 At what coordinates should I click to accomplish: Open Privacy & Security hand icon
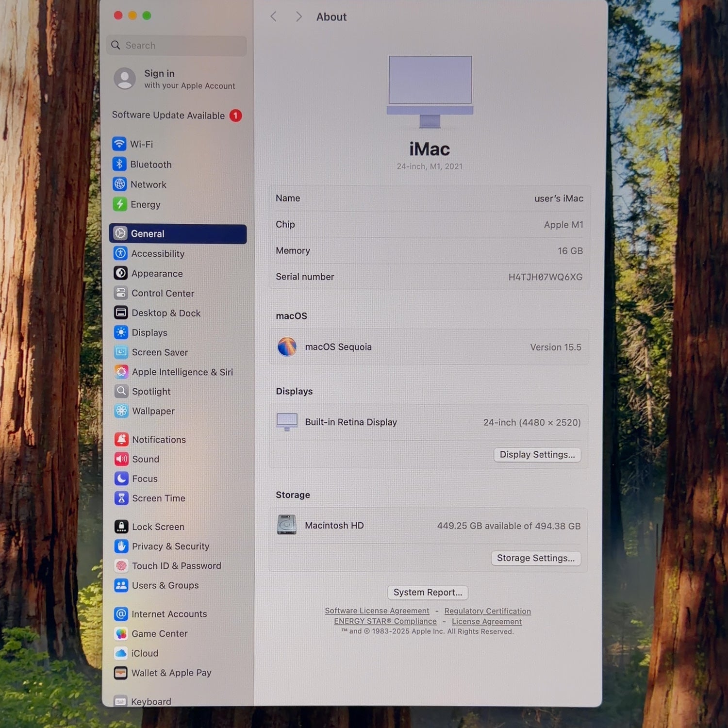[x=121, y=546]
